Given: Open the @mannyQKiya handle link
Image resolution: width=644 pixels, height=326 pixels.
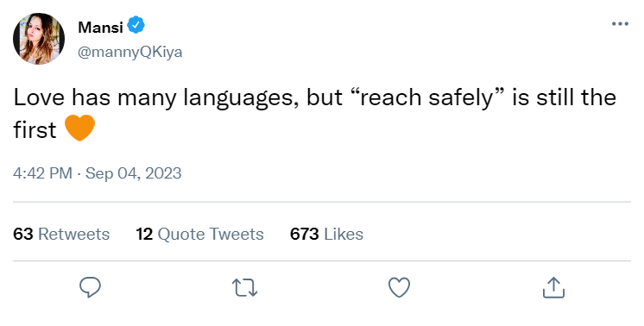Looking at the screenshot, I should coord(129,52).
